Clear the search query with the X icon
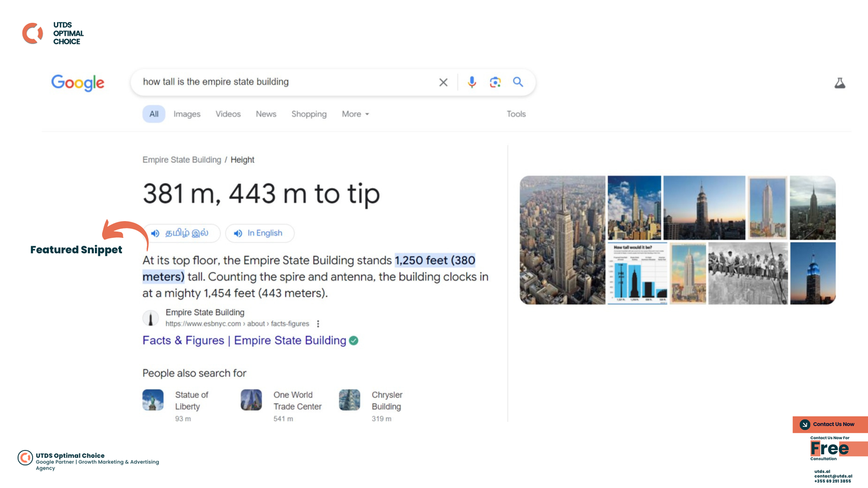 tap(443, 82)
